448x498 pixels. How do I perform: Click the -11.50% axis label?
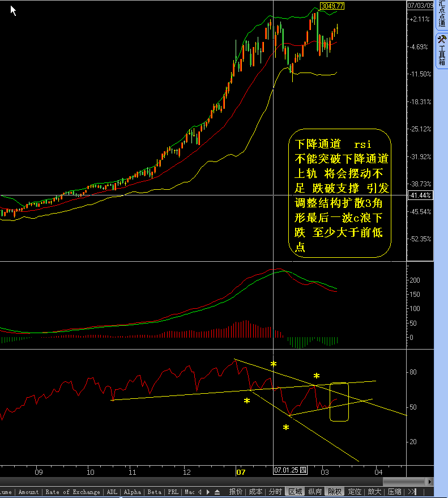click(420, 74)
